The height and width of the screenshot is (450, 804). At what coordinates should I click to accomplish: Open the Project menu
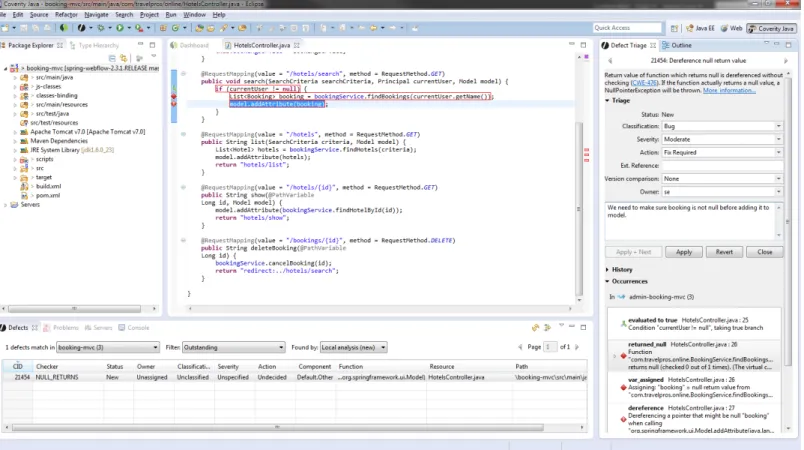(x=149, y=15)
